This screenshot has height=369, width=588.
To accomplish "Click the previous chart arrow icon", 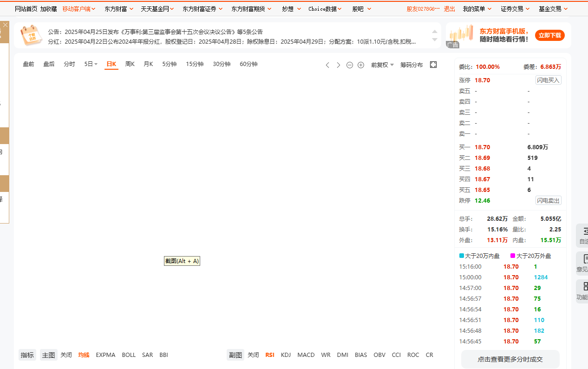I will pyautogui.click(x=327, y=65).
